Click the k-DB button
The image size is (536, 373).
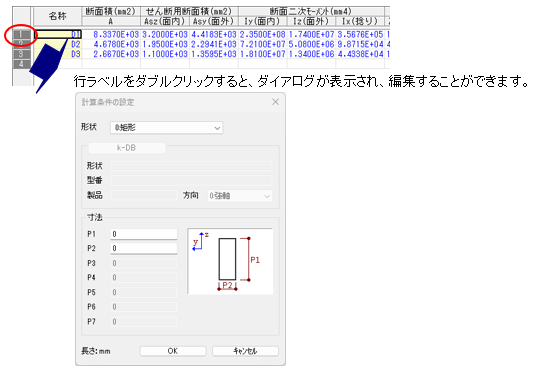click(127, 148)
